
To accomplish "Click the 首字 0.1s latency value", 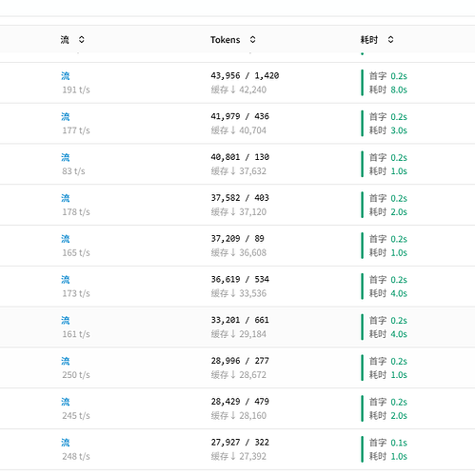I will click(388, 443).
